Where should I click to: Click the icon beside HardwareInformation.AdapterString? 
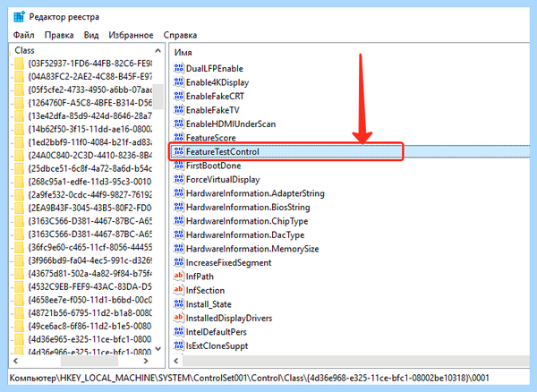[x=178, y=193]
